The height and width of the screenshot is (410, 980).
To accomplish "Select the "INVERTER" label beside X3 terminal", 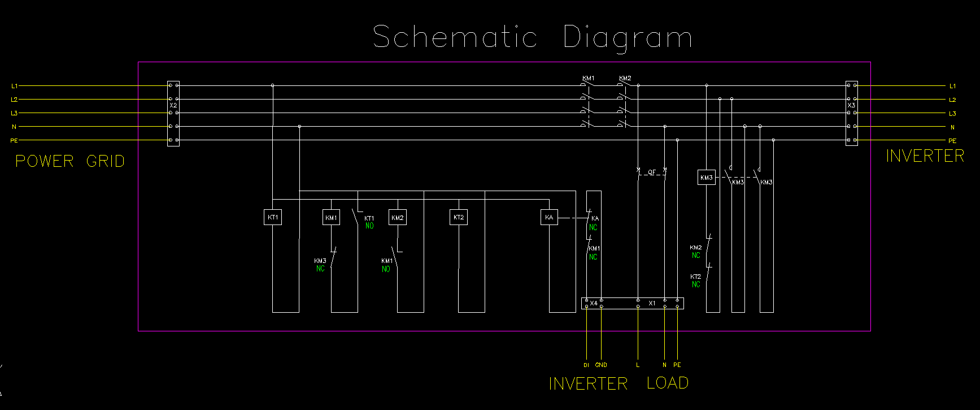I will [x=925, y=156].
